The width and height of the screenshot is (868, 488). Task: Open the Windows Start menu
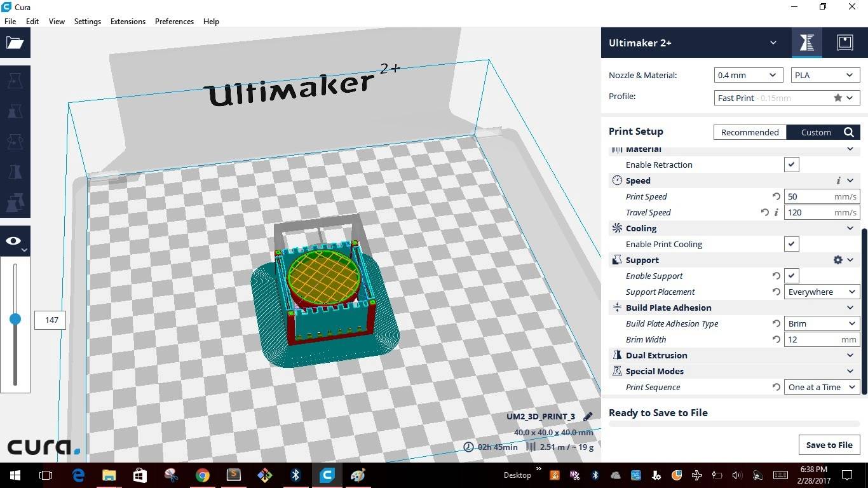[x=15, y=475]
